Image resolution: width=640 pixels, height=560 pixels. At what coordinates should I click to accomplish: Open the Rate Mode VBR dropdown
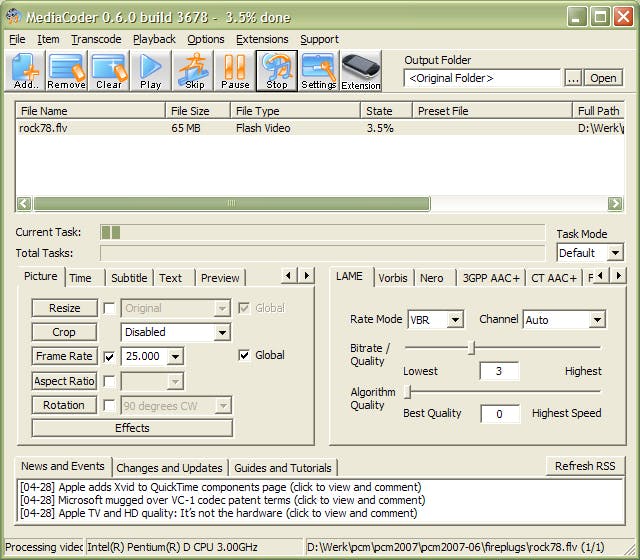tap(456, 320)
